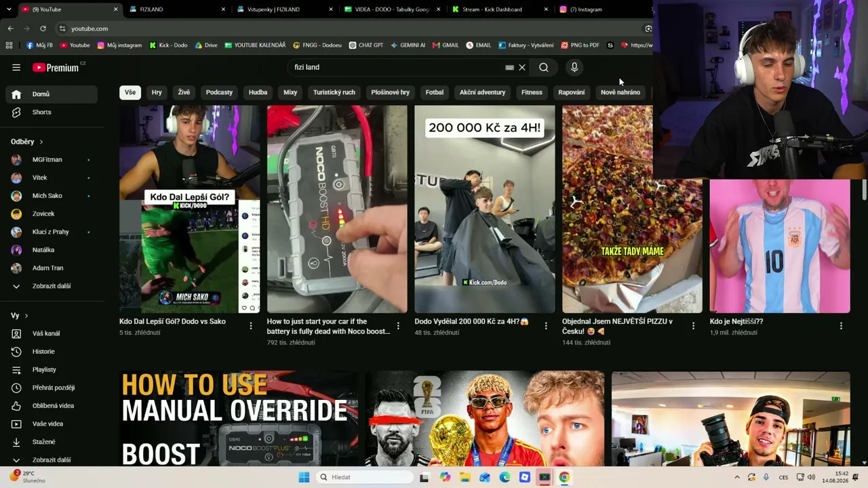The width and height of the screenshot is (868, 488).
Task: Open options menu for Kdo Dal Lepší Gól short
Action: (x=251, y=326)
